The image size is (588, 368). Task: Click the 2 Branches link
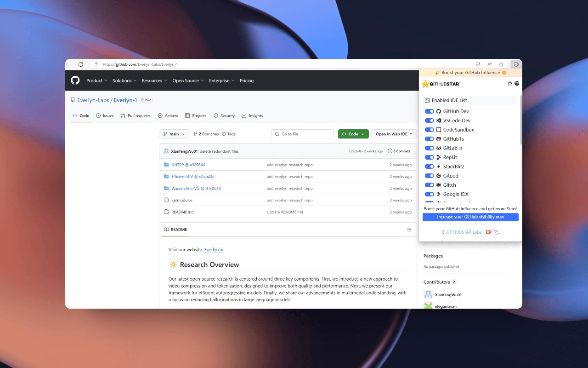coord(206,134)
